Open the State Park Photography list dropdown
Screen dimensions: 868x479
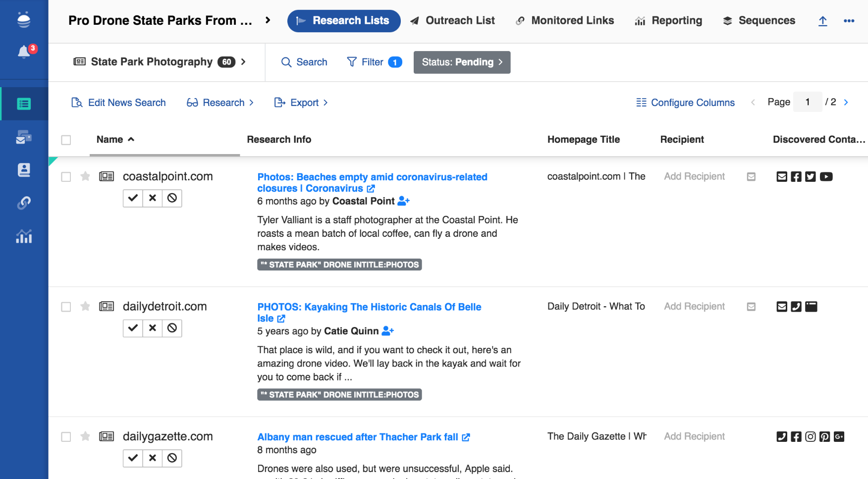click(160, 62)
